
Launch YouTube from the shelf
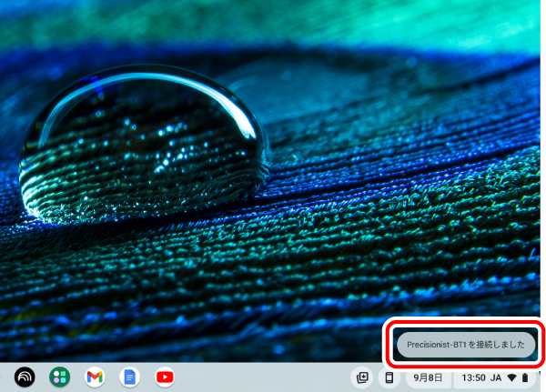[165, 377]
